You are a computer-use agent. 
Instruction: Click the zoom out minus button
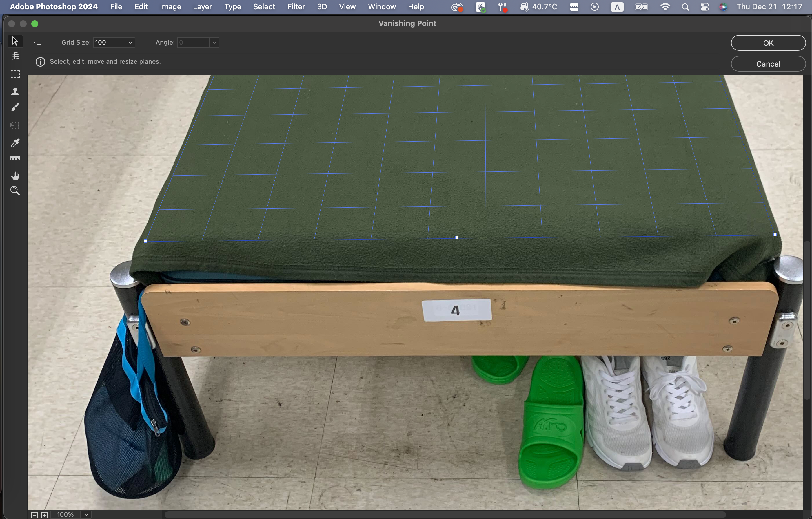(x=34, y=515)
